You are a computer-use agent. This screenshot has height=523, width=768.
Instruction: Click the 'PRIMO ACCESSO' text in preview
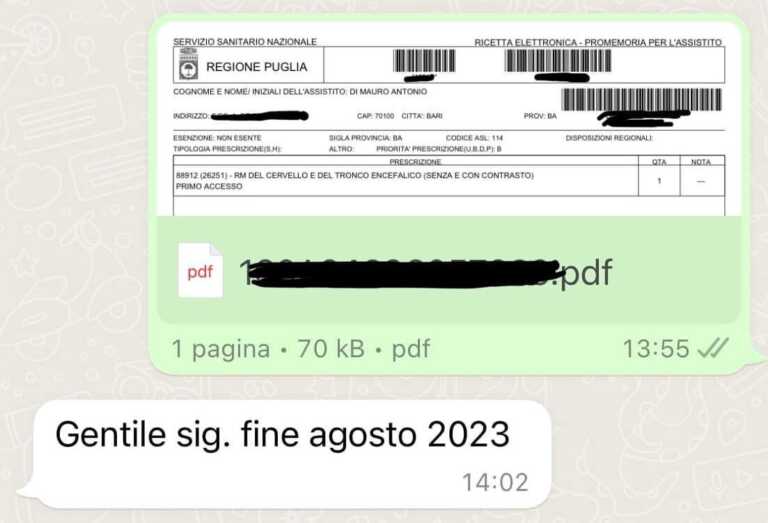tap(209, 187)
